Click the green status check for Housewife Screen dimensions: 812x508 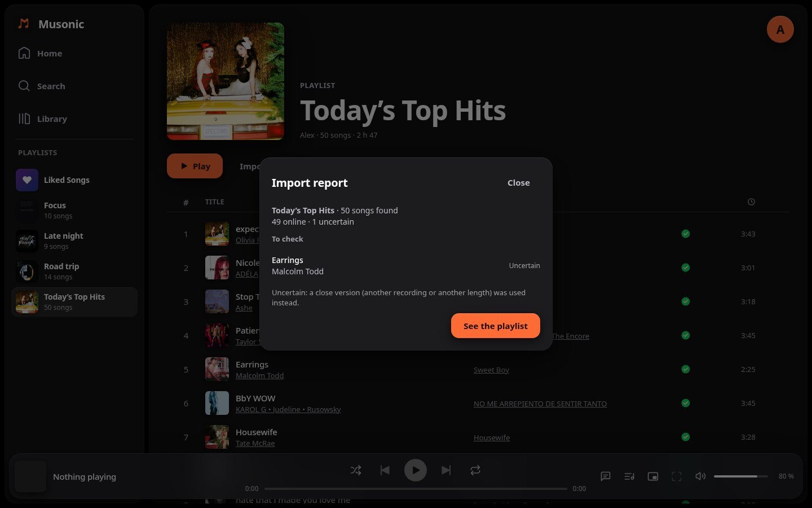[686, 437]
